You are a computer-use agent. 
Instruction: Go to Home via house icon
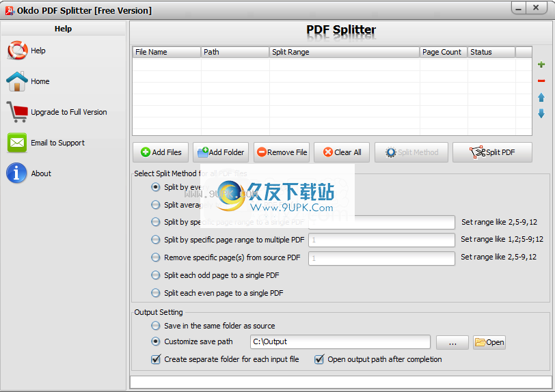pyautogui.click(x=16, y=81)
